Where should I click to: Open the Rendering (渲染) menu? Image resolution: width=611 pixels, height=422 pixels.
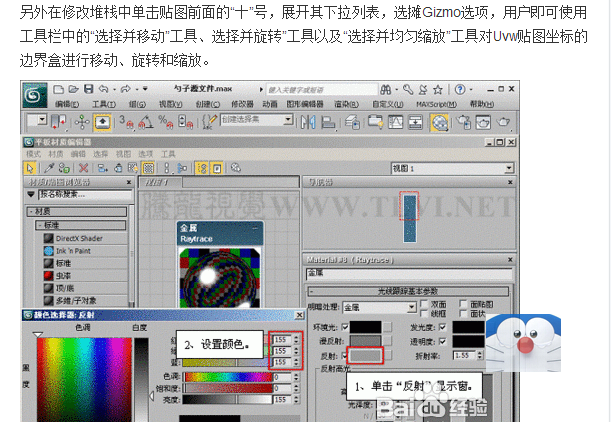(x=346, y=104)
